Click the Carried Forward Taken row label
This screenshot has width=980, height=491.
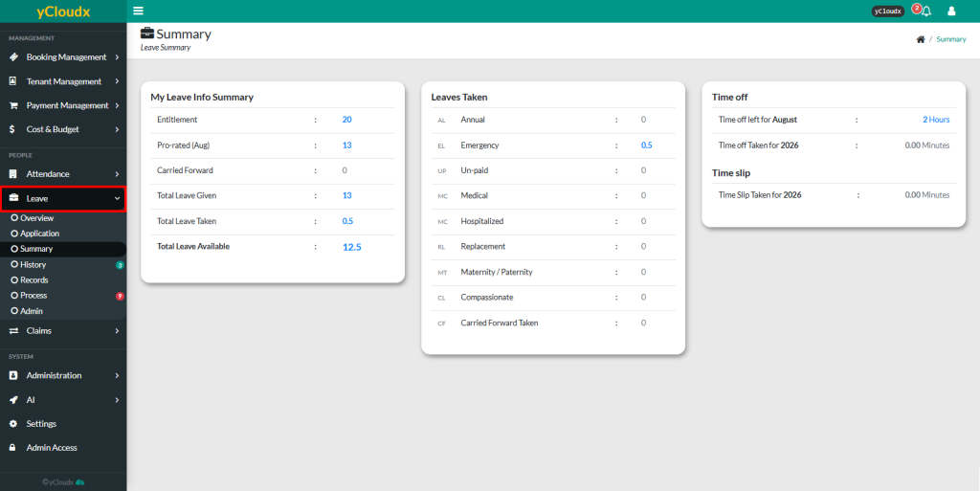click(500, 323)
